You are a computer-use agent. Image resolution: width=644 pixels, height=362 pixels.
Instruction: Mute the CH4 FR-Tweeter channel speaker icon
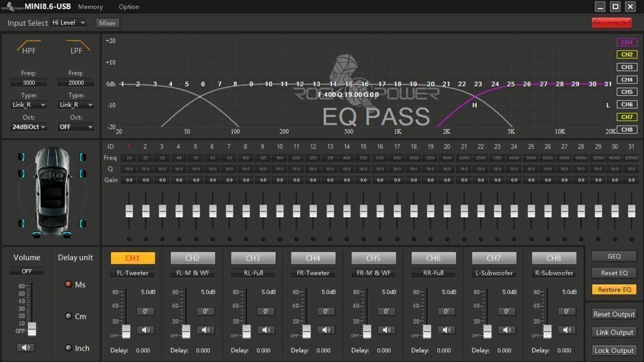point(326,330)
